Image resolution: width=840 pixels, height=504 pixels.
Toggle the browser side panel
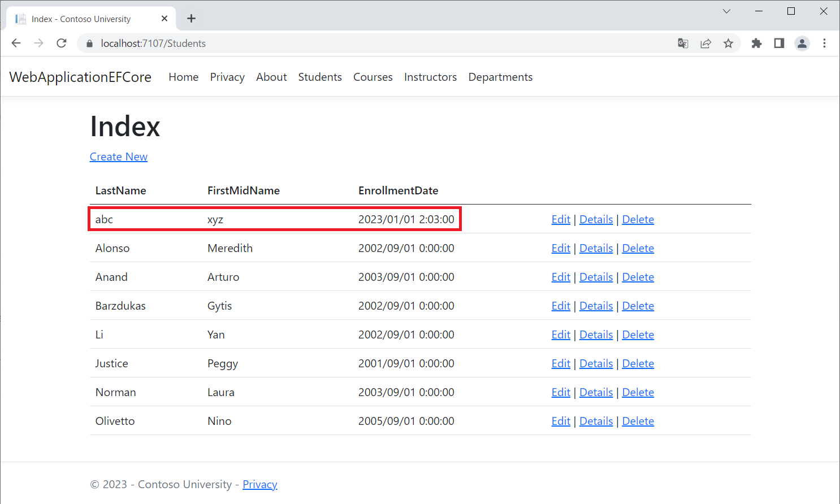pos(779,44)
